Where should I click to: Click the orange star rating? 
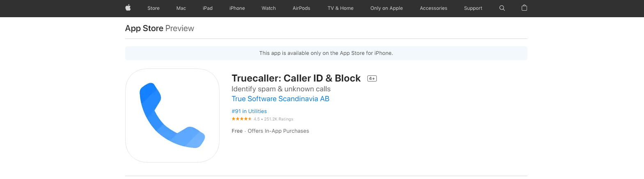point(241,119)
